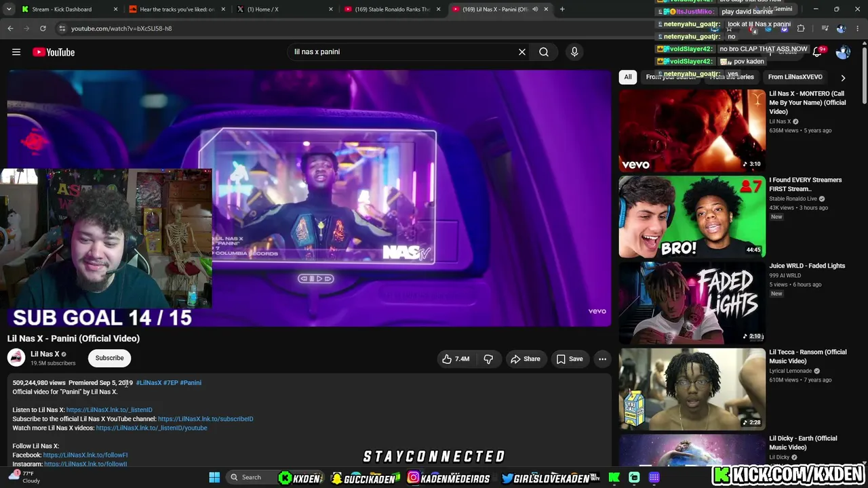
Task: Click the purple grid taskbar icon
Action: [654, 478]
